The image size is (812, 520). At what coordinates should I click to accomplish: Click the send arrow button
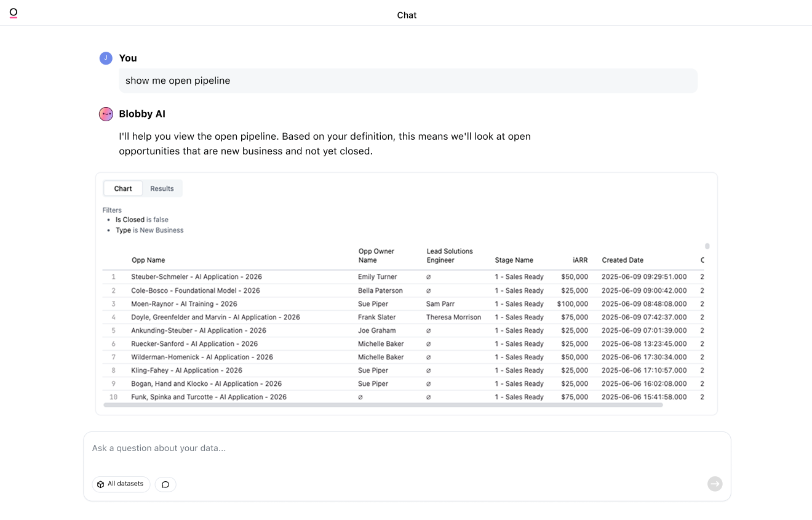[714, 484]
